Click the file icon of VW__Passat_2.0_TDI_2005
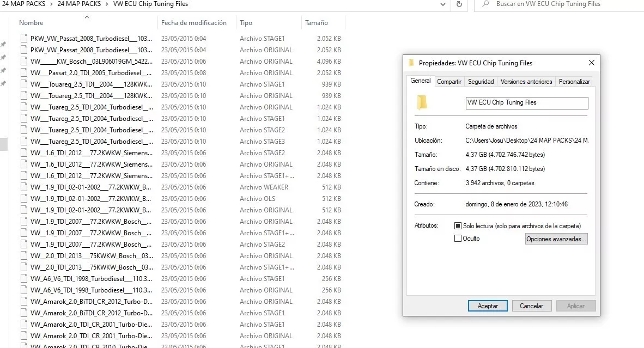 coord(25,73)
